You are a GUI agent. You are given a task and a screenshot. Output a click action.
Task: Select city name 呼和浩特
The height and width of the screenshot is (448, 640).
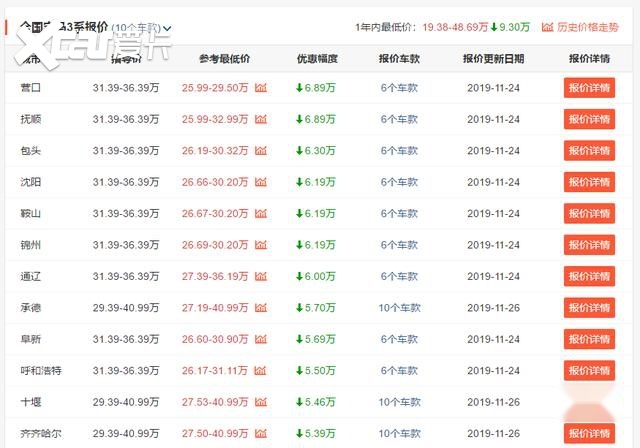click(x=41, y=370)
